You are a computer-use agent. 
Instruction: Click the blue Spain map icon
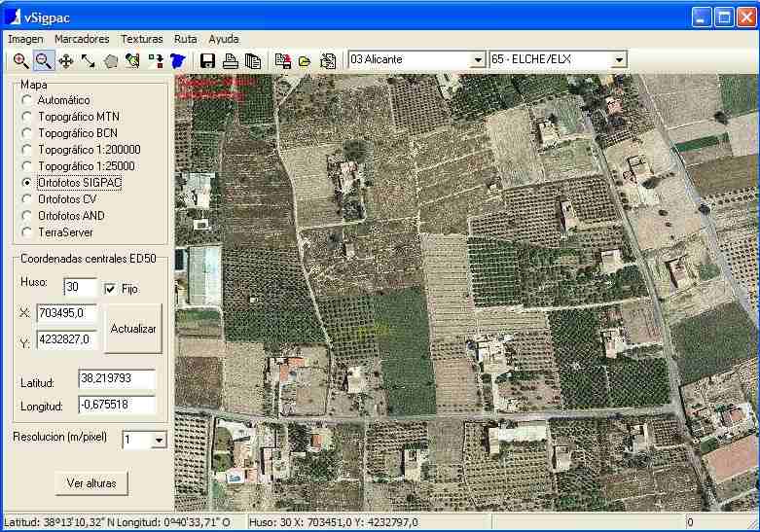pyautogui.click(x=177, y=60)
